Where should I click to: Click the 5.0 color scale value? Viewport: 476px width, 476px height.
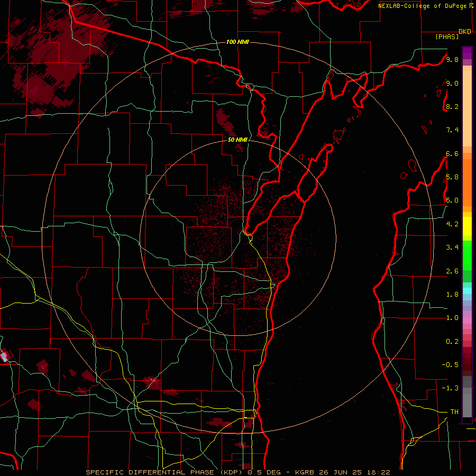point(452,200)
